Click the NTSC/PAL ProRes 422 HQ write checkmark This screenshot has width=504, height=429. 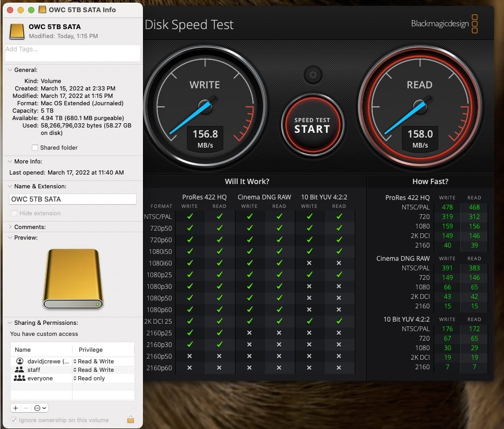[190, 216]
